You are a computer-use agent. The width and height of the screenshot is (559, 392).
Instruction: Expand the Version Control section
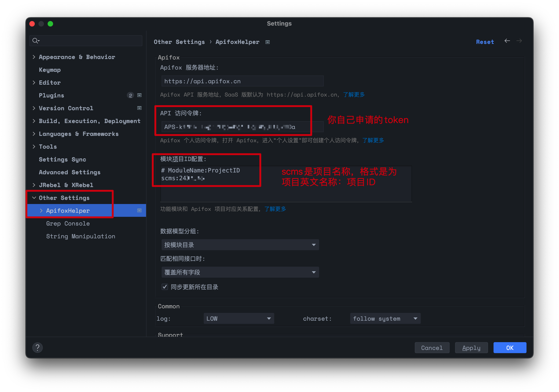(34, 108)
